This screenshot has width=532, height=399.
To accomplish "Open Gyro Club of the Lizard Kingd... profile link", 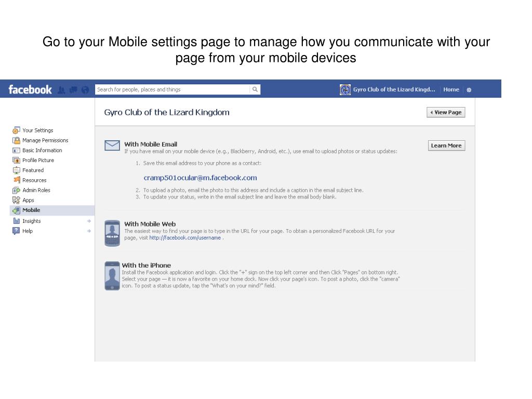I will click(394, 89).
